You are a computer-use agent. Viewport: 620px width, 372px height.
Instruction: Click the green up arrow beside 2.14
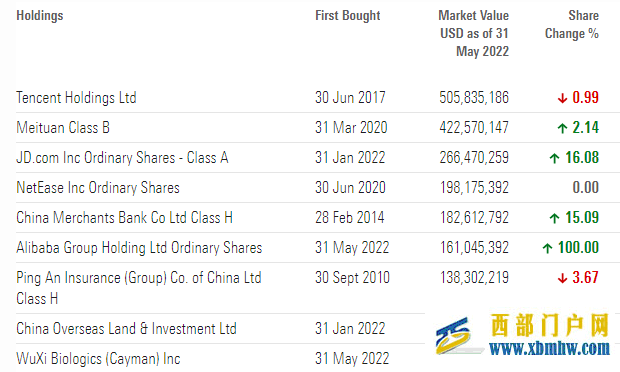tap(562, 128)
